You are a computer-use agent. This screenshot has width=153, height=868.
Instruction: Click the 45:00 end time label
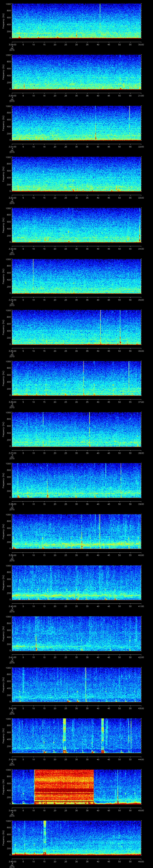pyautogui.click(x=141, y=810)
